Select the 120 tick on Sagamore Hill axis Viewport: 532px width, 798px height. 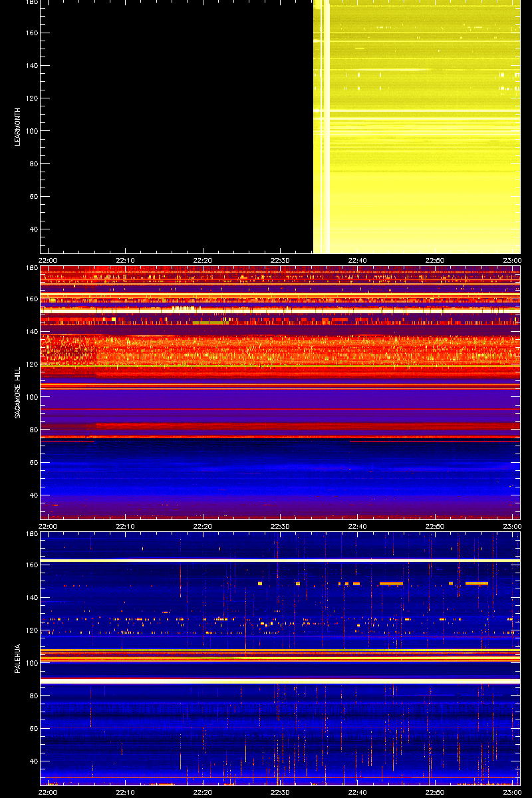tap(31, 364)
